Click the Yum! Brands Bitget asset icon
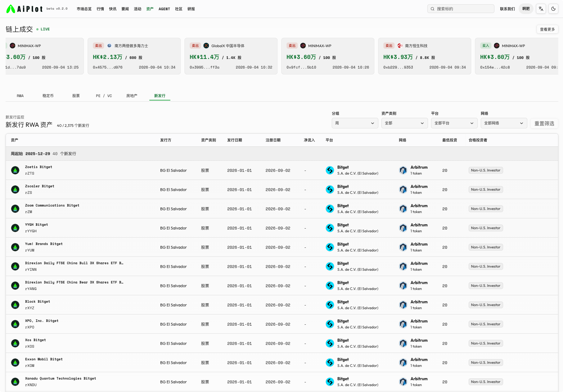 [15, 247]
